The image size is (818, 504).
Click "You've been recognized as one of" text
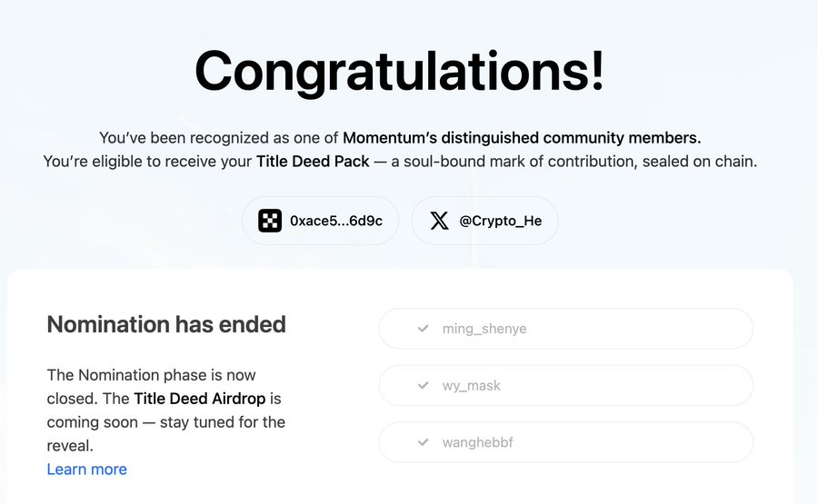tap(219, 138)
